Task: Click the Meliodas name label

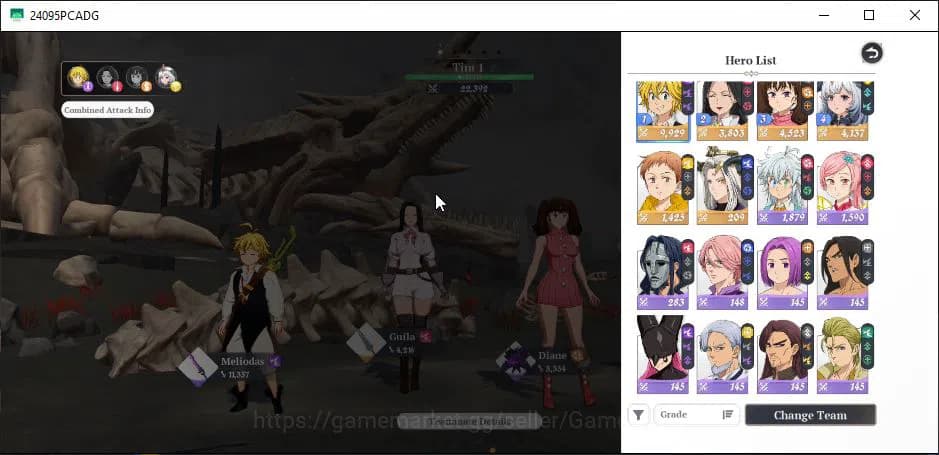Action: click(x=243, y=361)
